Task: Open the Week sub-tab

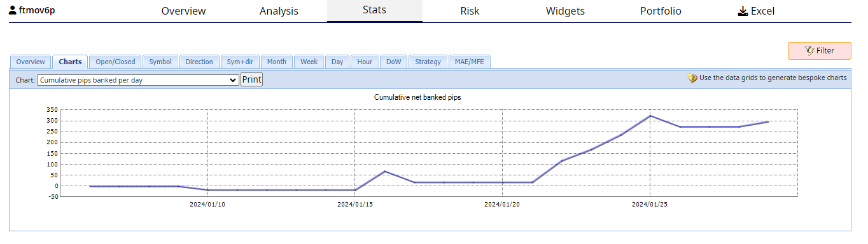Action: (309, 62)
